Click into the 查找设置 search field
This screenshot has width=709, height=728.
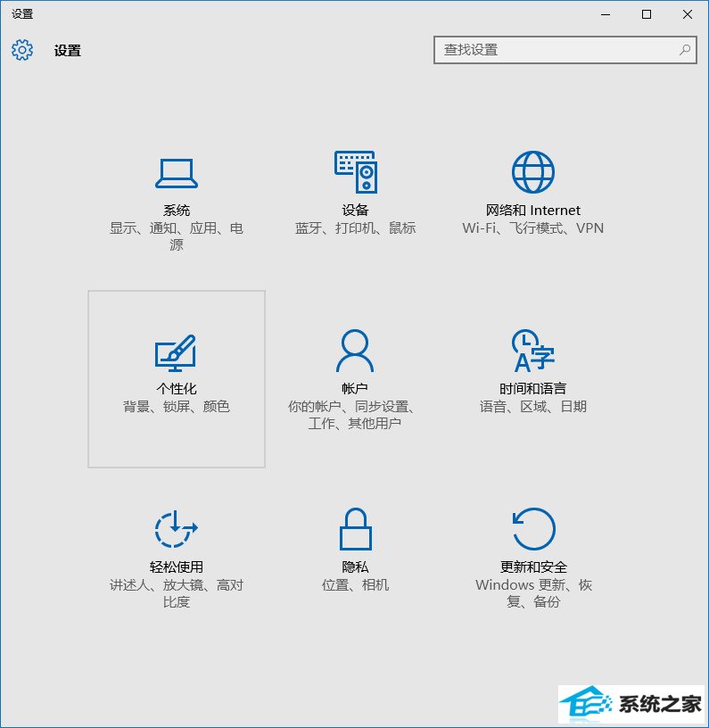(565, 50)
